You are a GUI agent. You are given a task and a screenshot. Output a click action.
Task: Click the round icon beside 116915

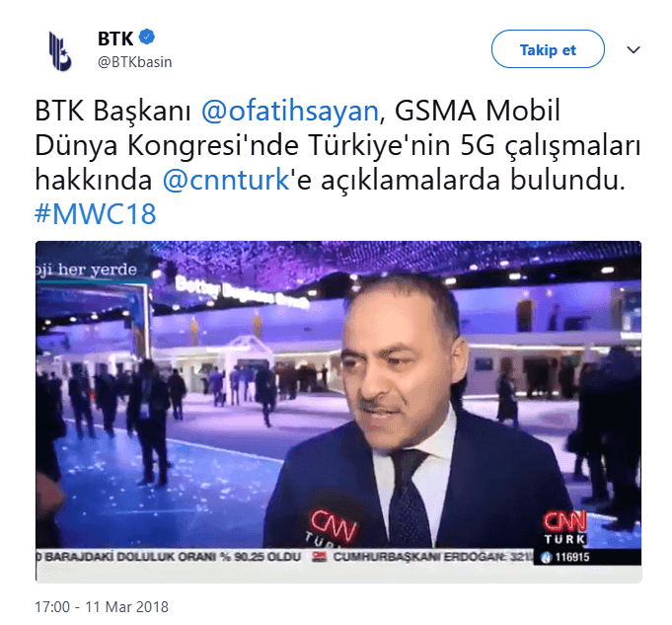(x=546, y=558)
